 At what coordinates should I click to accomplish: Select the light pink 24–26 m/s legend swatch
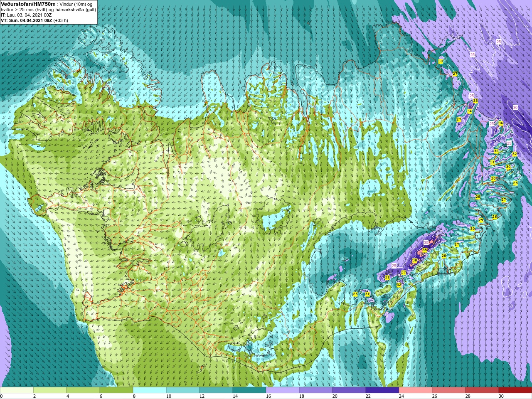point(416,390)
